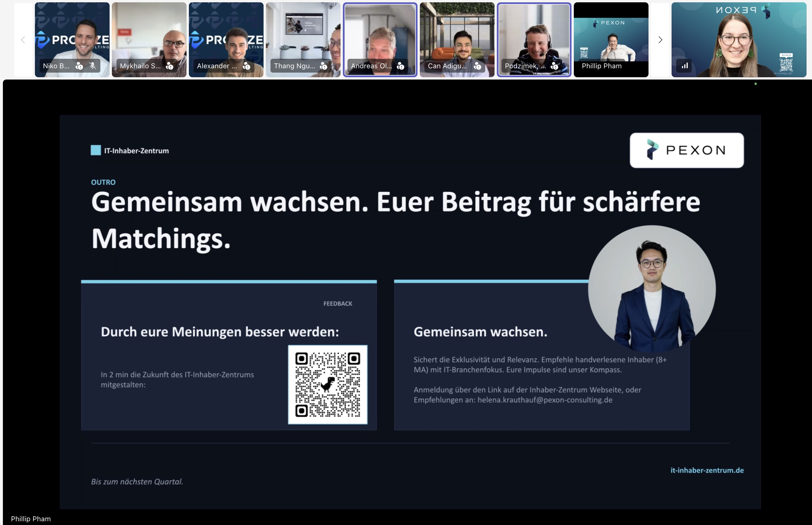Click the "Phillip Pham" label in participant strip
Screen dimensions: 812x525
602,66
